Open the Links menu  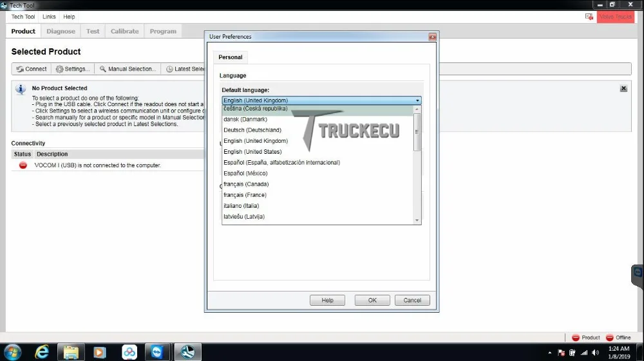pos(49,17)
